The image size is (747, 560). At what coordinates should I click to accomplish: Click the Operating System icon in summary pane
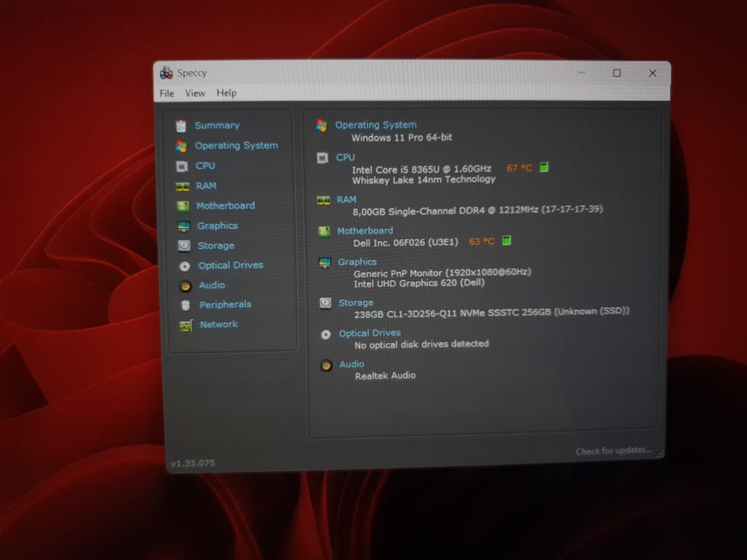tap(322, 125)
